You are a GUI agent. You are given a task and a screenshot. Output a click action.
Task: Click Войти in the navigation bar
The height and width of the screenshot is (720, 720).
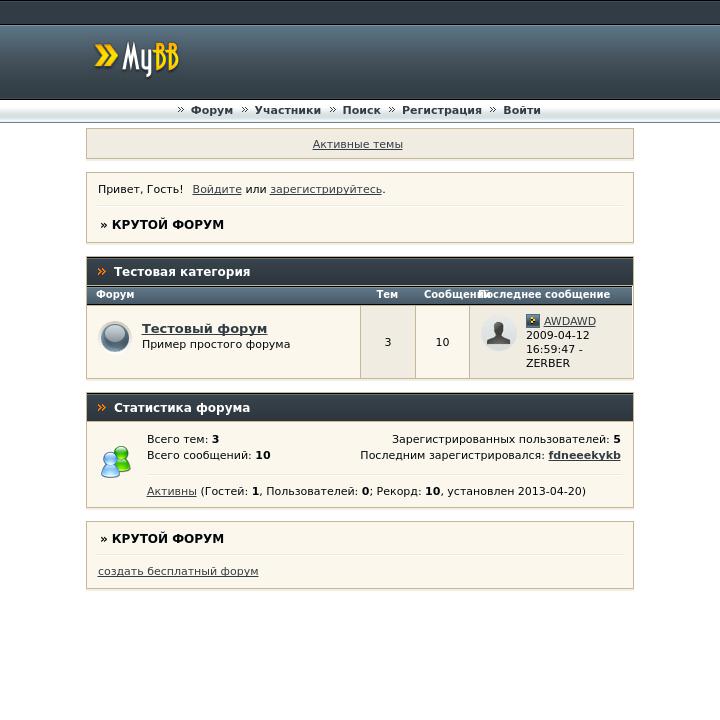click(x=522, y=110)
